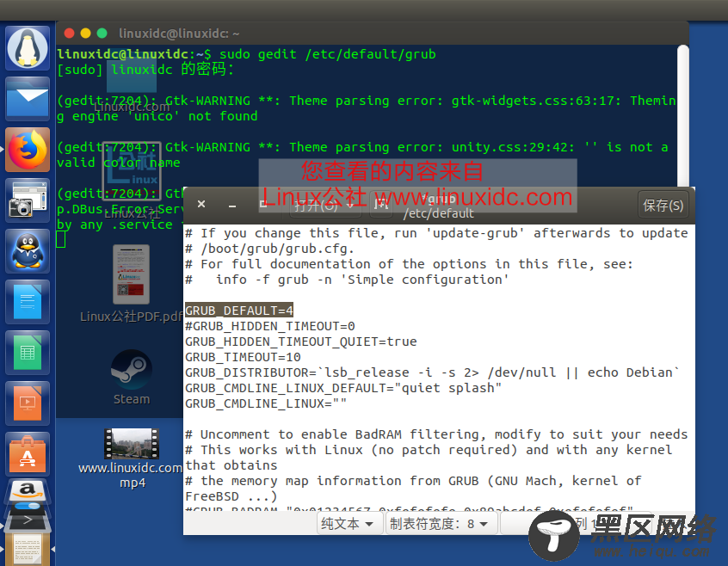Viewport: 728px width, 566px height.
Task: Open QQ penguin app in dock
Action: coord(28,251)
